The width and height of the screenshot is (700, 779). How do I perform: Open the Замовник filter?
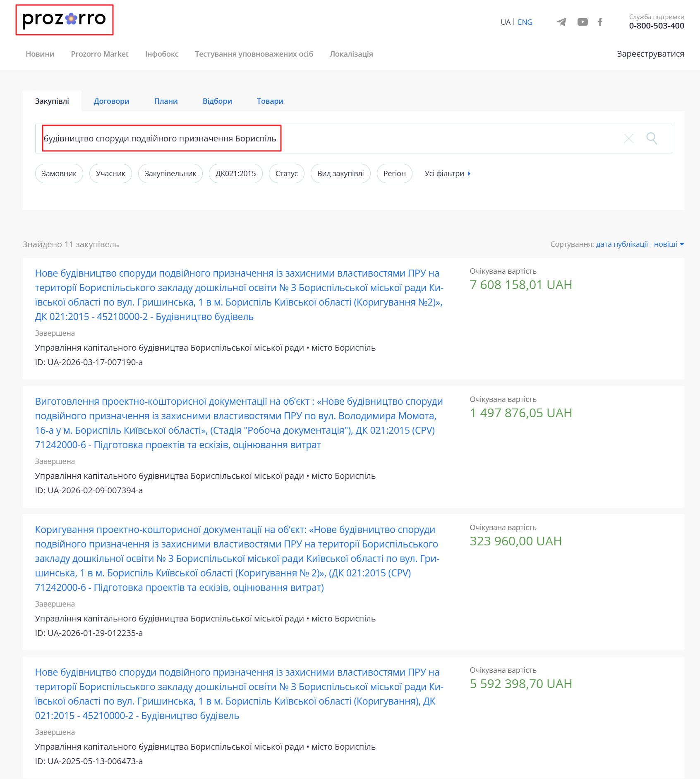coord(59,174)
